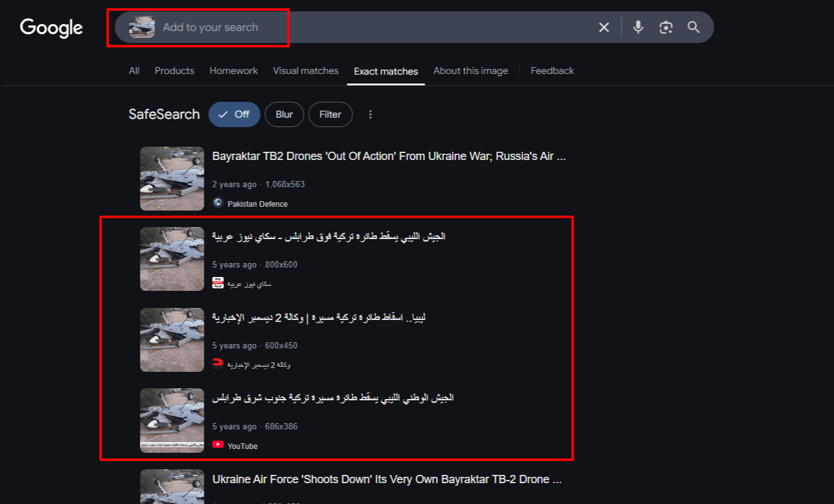The width and height of the screenshot is (834, 504).
Task: Click the '2 years ago · 1,068x563' text
Action: click(258, 185)
